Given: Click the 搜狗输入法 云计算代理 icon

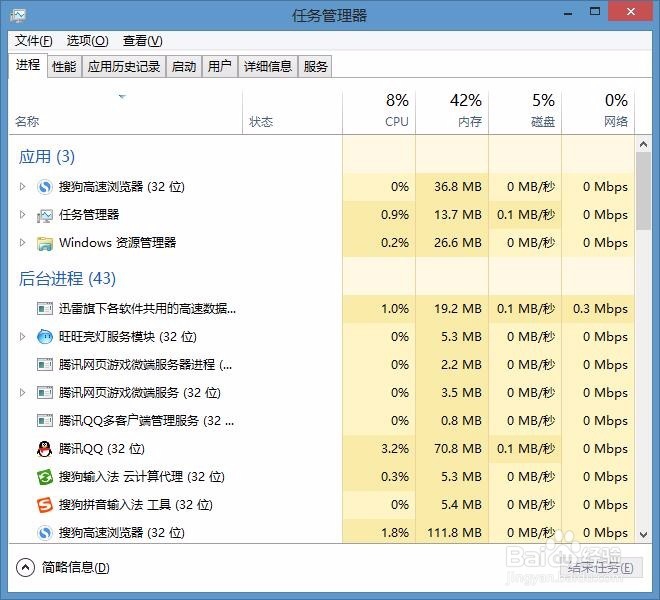Looking at the screenshot, I should point(45,477).
